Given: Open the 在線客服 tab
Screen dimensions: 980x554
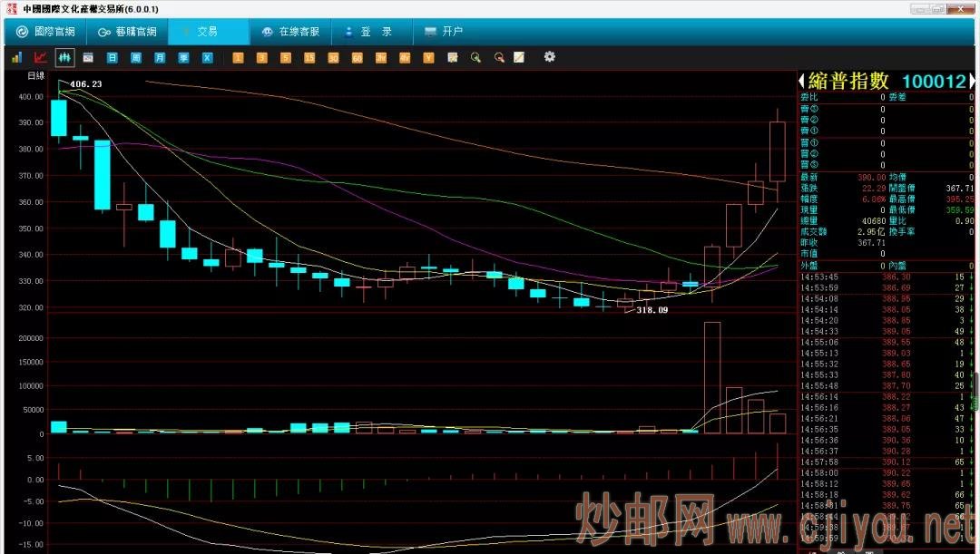Looking at the screenshot, I should (x=290, y=32).
